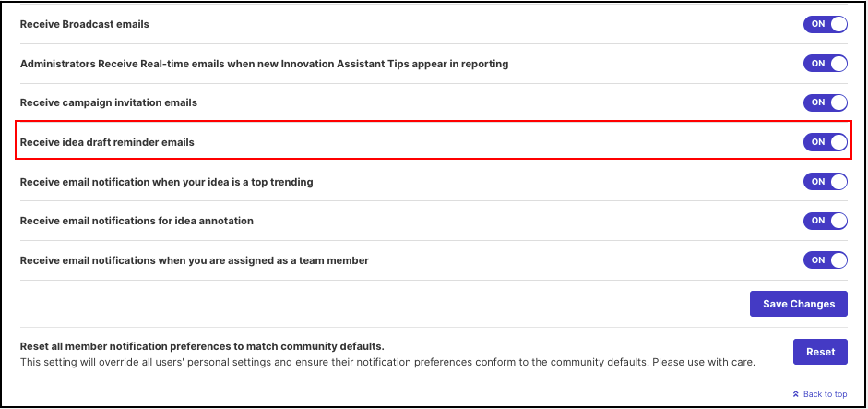Turn off team member assignment notification toggle

pos(826,260)
